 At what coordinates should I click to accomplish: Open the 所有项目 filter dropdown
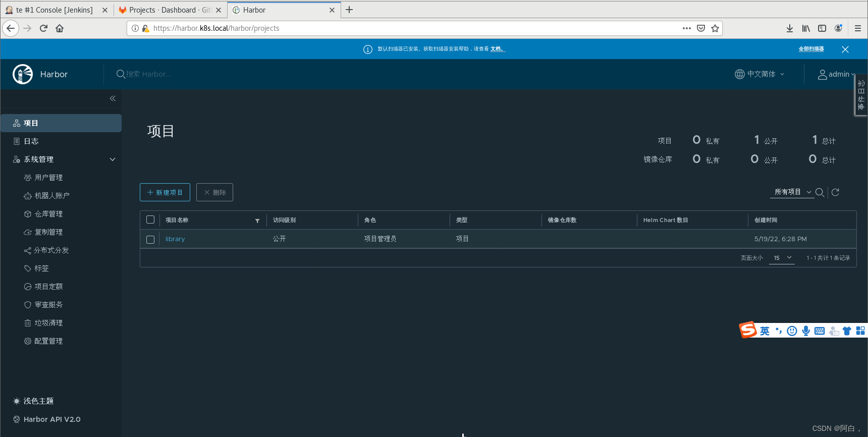(793, 192)
